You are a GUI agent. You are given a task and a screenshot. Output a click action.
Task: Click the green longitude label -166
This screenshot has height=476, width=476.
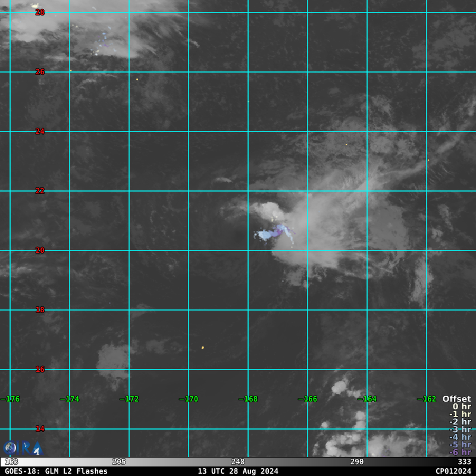[308, 399]
